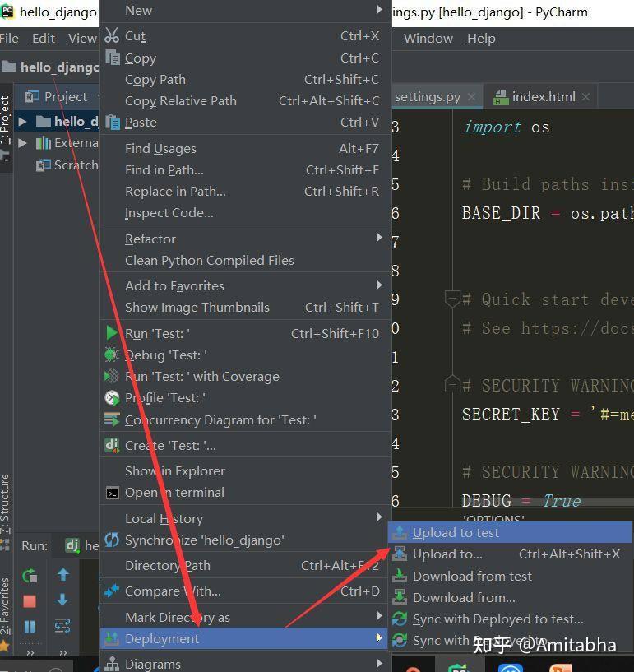Select Clean Python Compiled Files
This screenshot has width=634, height=672.
click(x=246, y=261)
